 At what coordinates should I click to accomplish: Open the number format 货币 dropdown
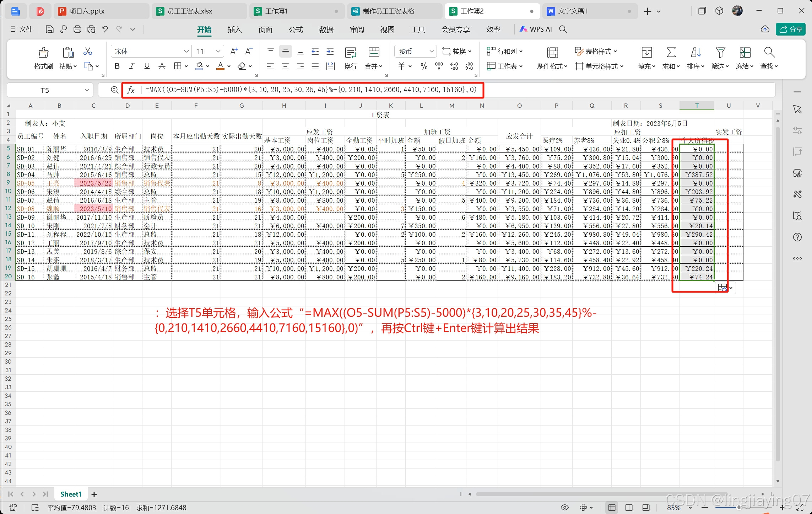(x=432, y=52)
